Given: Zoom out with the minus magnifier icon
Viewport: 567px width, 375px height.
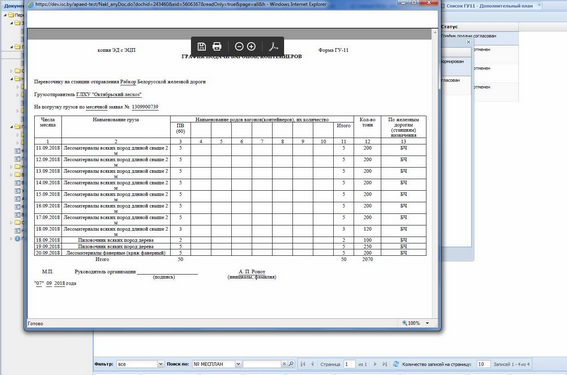Looking at the screenshot, I should (x=239, y=47).
